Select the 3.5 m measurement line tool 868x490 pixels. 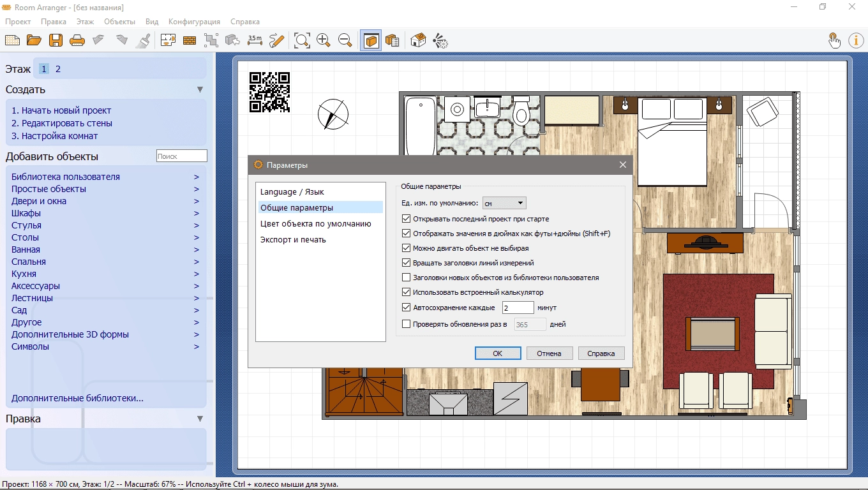coord(255,40)
